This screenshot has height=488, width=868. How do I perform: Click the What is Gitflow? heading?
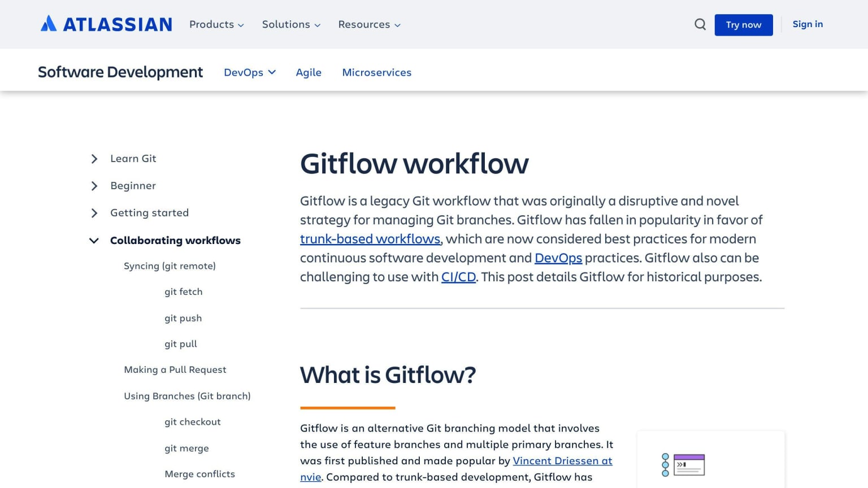click(388, 375)
